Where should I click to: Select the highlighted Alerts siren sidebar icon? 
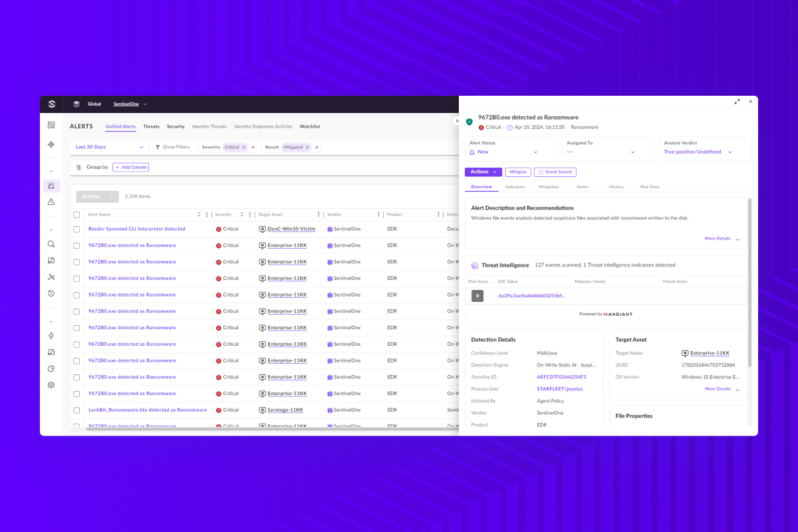point(51,186)
